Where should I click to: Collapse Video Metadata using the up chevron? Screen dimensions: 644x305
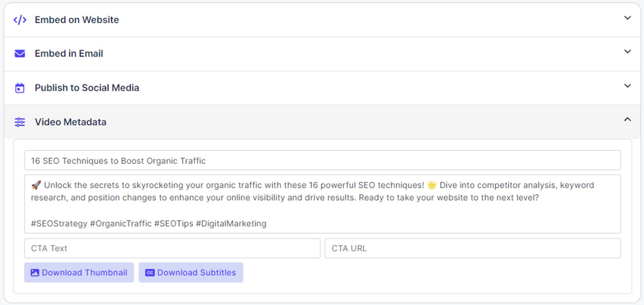click(x=627, y=120)
